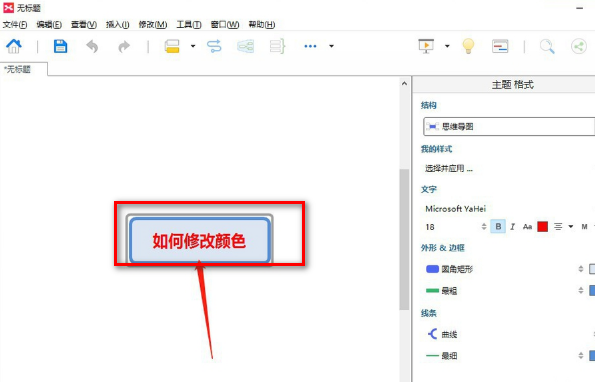Select the 如何修改颜色 central topic
595x382 pixels.
(199, 241)
